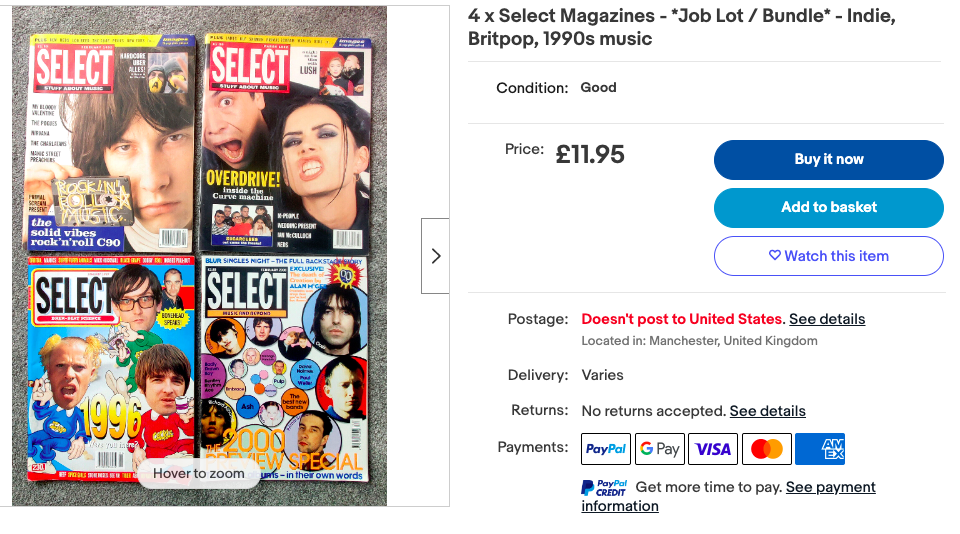960x534 pixels.
Task: Click the listing title 4 x Select Magazines
Action: click(x=680, y=28)
